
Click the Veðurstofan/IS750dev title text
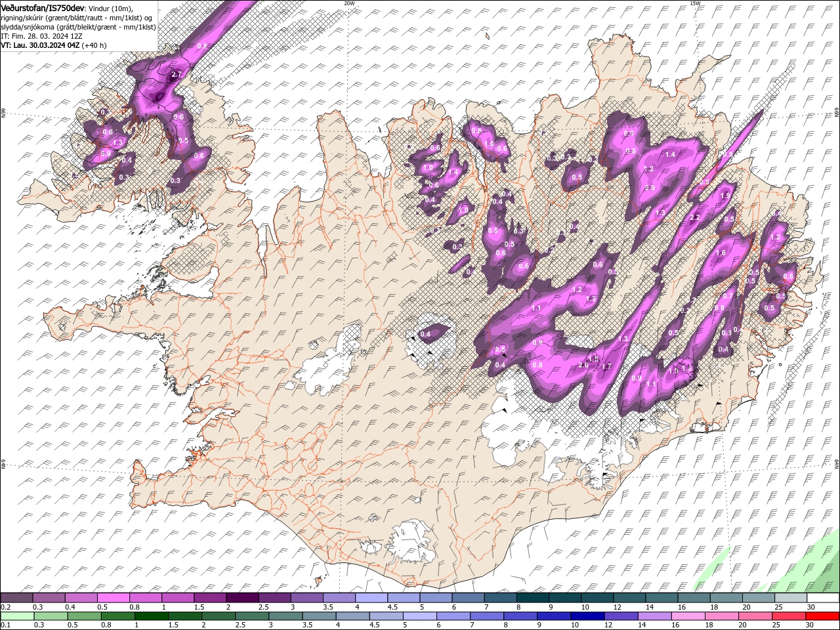coord(43,7)
